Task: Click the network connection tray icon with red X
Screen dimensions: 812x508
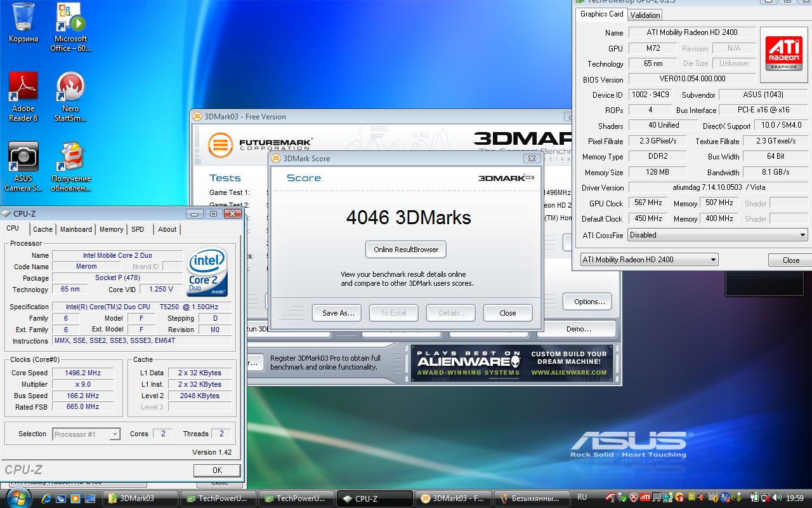Action: pos(766,498)
